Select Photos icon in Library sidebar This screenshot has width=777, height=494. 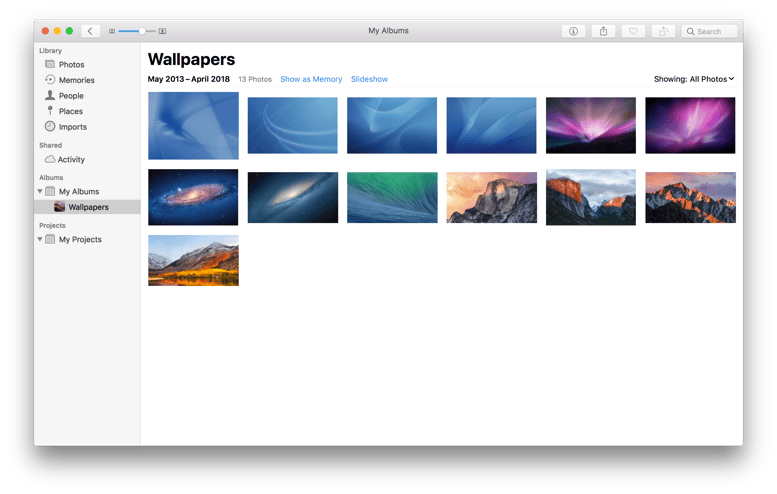click(x=50, y=64)
